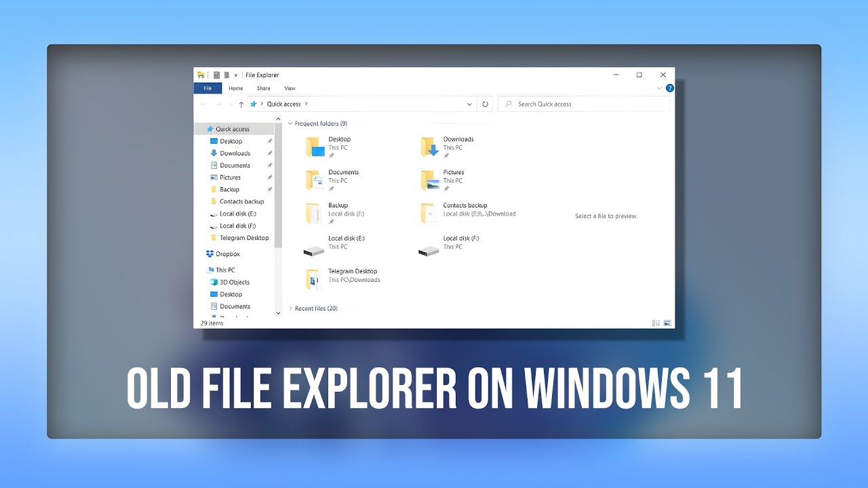Select 3D Objects under This PC

coord(234,282)
